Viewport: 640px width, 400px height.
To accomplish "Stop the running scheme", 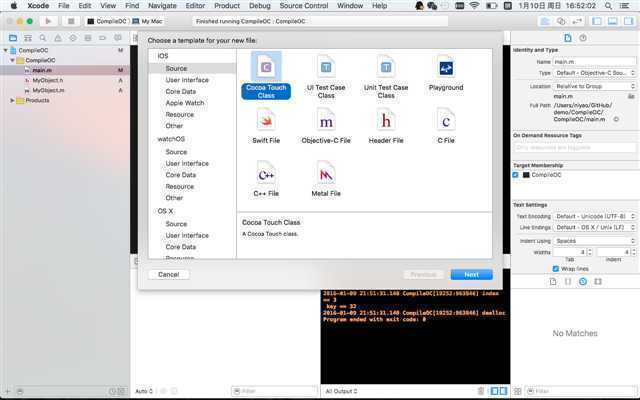I will 71,21.
